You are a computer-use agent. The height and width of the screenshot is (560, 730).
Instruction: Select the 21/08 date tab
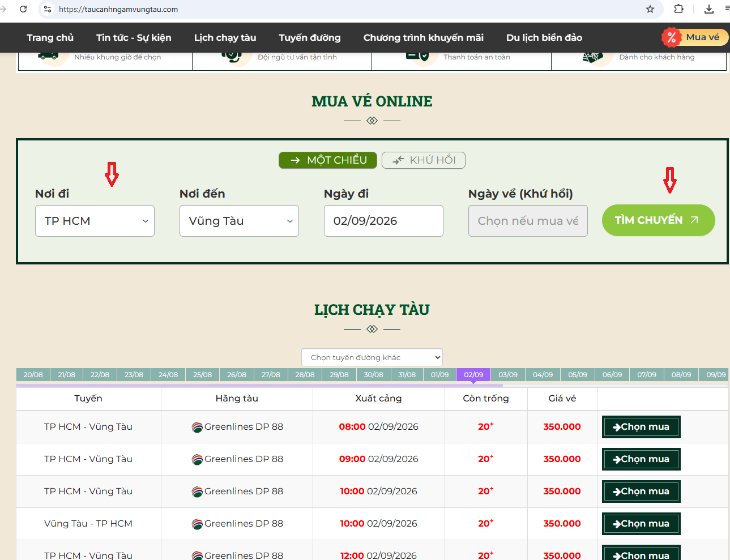click(66, 375)
